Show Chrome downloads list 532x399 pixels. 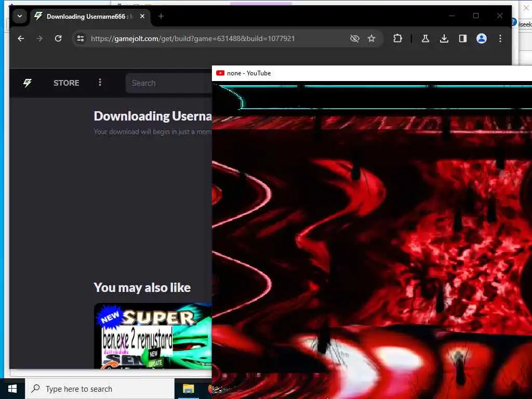pyautogui.click(x=444, y=38)
